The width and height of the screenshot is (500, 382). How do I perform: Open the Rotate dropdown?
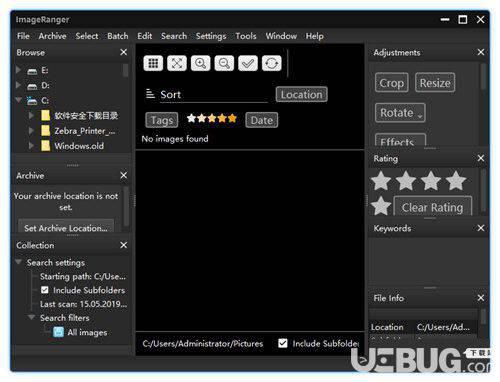point(400,113)
